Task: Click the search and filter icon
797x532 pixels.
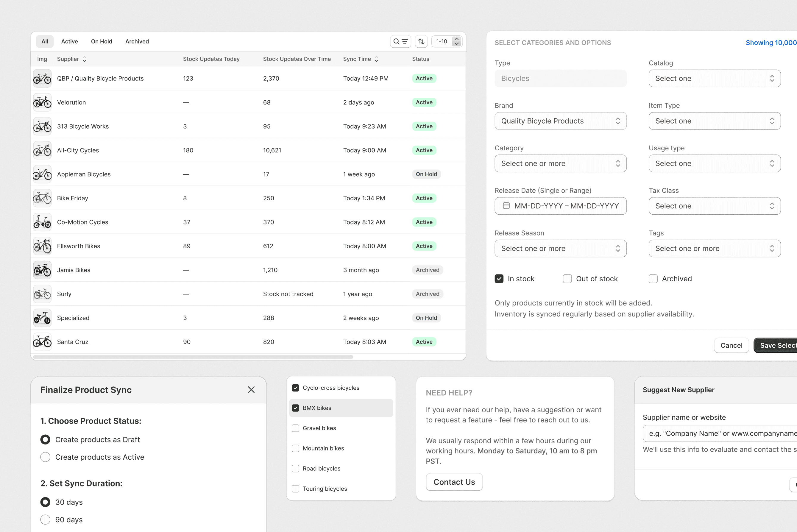Action: coord(400,41)
